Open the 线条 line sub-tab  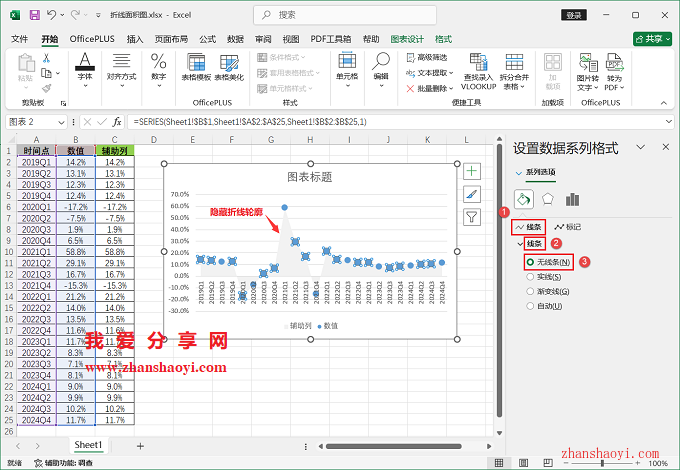coord(528,227)
